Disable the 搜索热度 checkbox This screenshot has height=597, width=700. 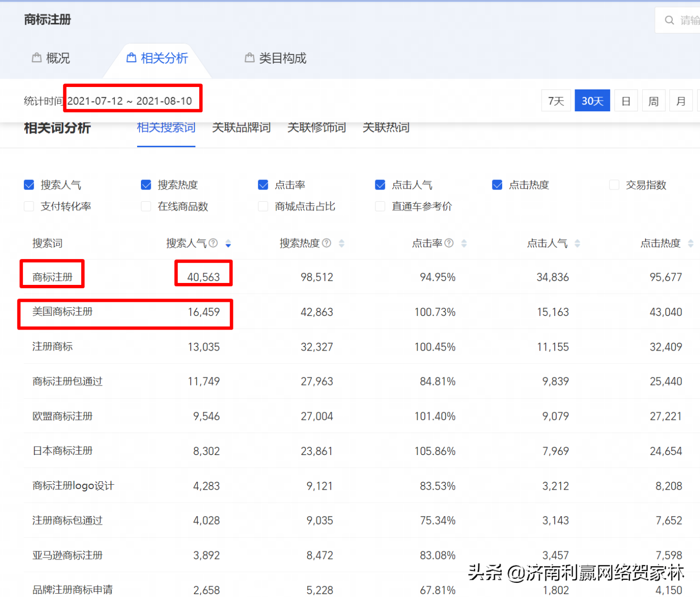click(x=146, y=185)
